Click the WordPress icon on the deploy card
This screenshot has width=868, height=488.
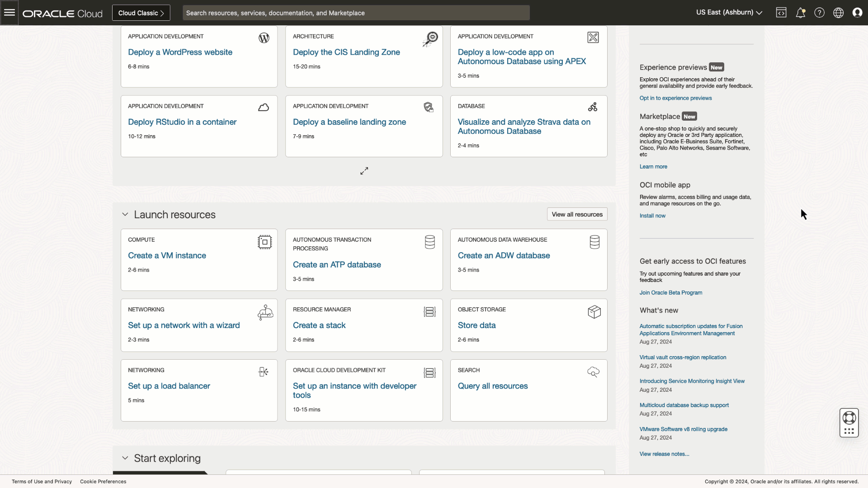[264, 38]
